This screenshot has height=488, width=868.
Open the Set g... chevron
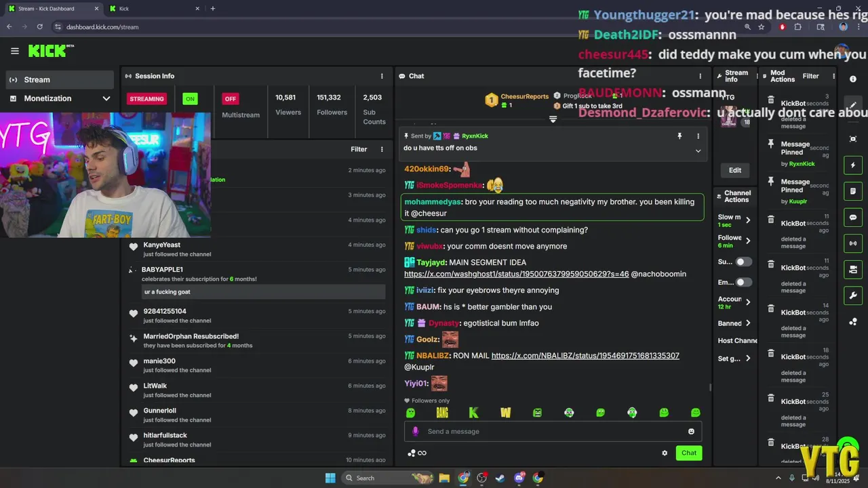tap(748, 359)
